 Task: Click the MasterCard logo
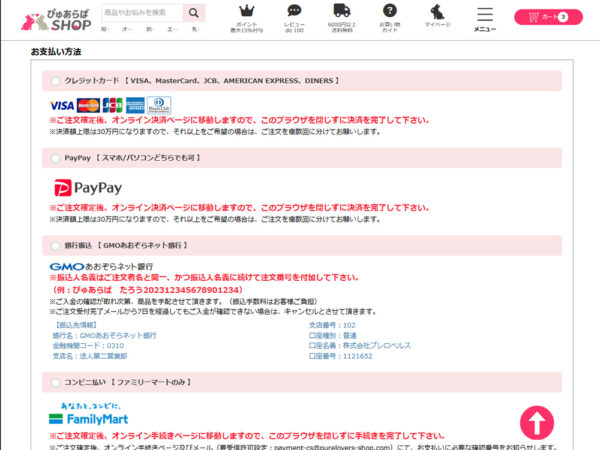88,105
